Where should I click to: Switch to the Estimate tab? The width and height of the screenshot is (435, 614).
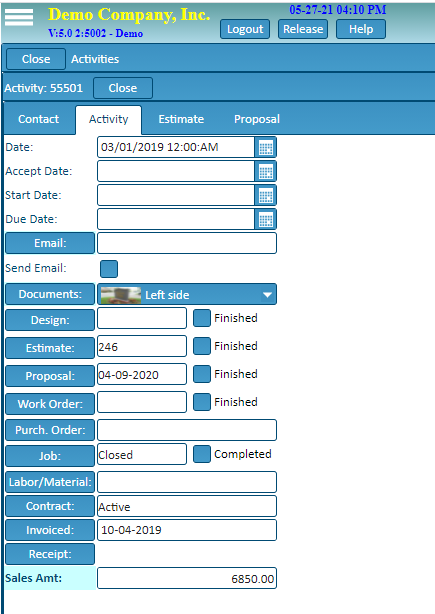coord(181,119)
